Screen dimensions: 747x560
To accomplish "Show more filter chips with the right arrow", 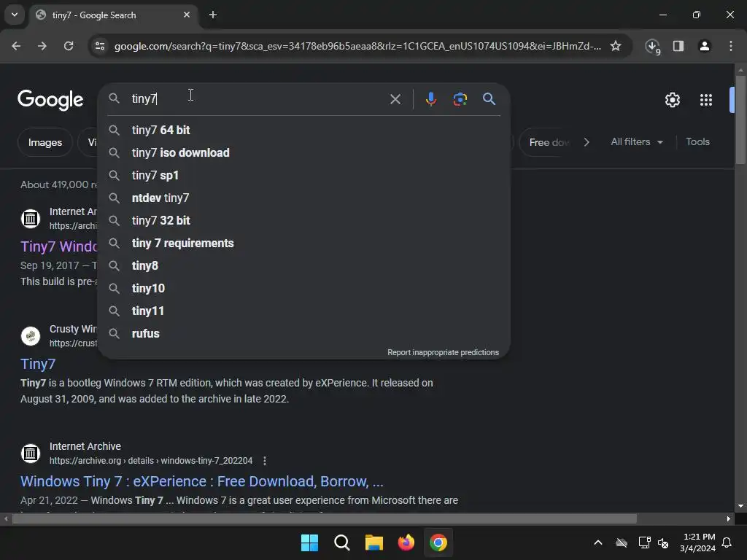I will click(x=587, y=142).
